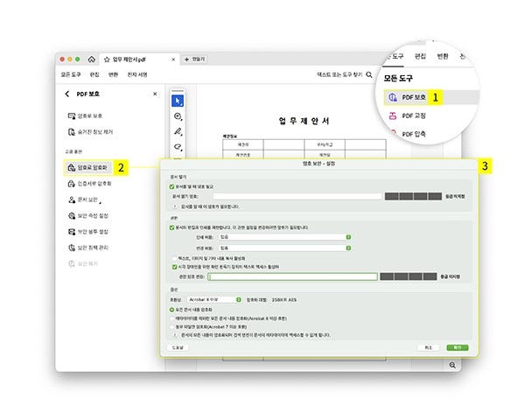Click the greyed-out 보안 제거 item
525x420 pixels.
(x=83, y=264)
